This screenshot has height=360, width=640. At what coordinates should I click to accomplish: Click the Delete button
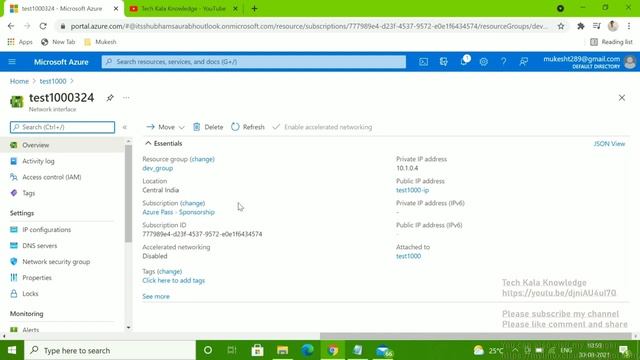point(208,127)
